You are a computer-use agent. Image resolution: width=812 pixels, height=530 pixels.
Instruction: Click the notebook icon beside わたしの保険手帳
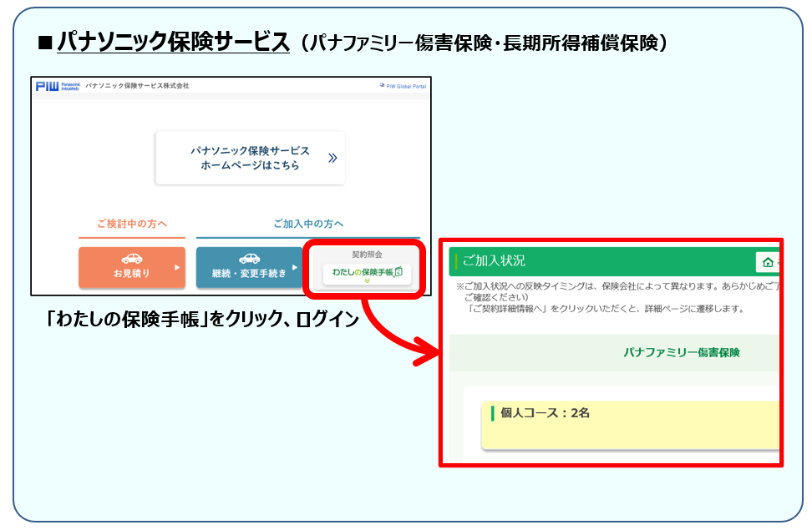400,271
